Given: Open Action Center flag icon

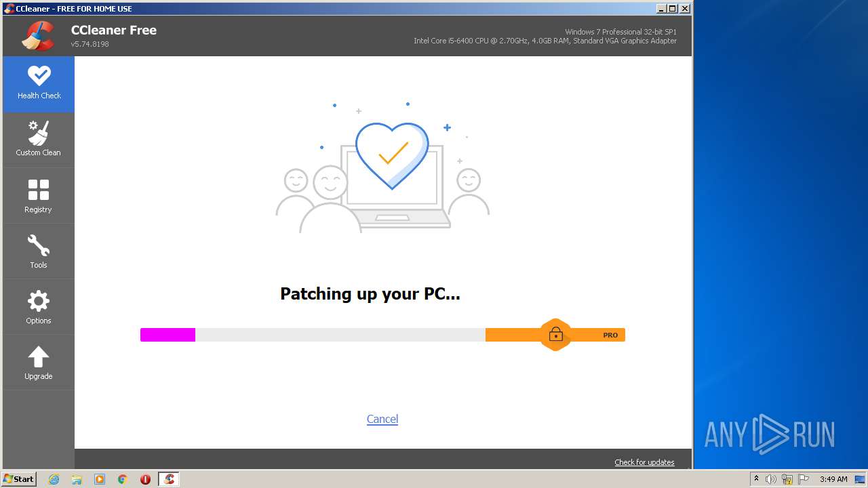Looking at the screenshot, I should click(x=804, y=479).
